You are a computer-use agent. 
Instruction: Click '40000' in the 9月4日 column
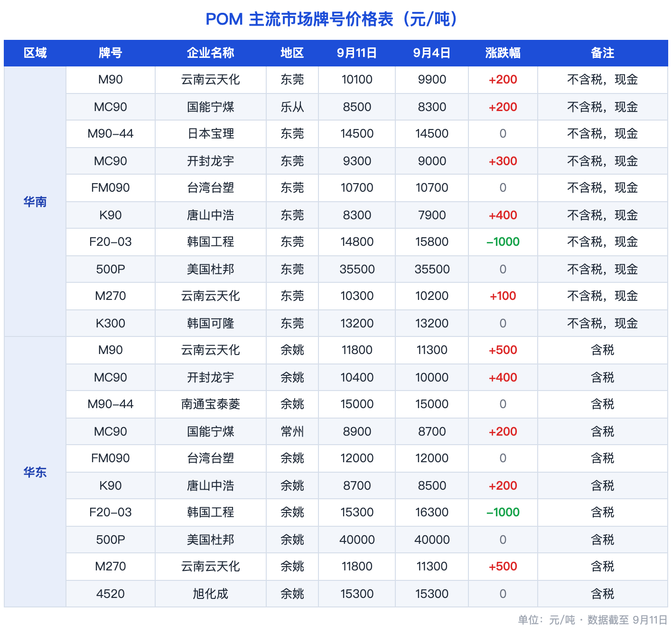click(432, 540)
